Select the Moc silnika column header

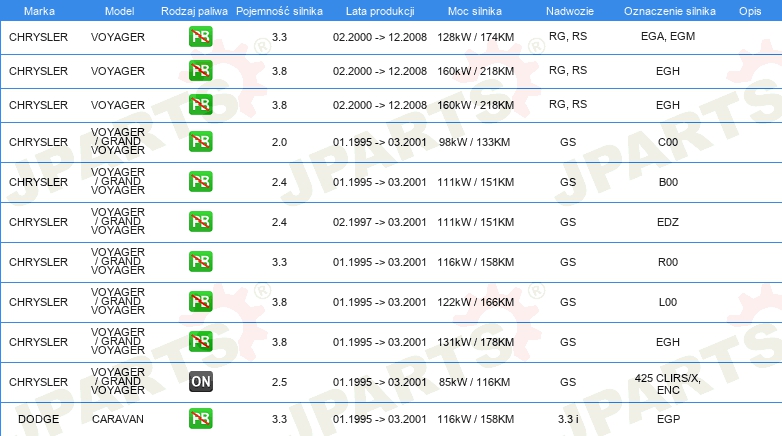475,11
